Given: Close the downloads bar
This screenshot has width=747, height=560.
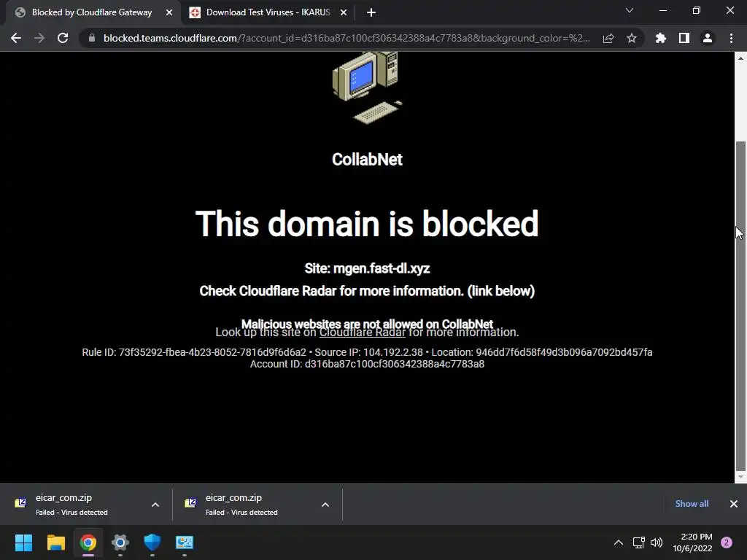Looking at the screenshot, I should [734, 504].
